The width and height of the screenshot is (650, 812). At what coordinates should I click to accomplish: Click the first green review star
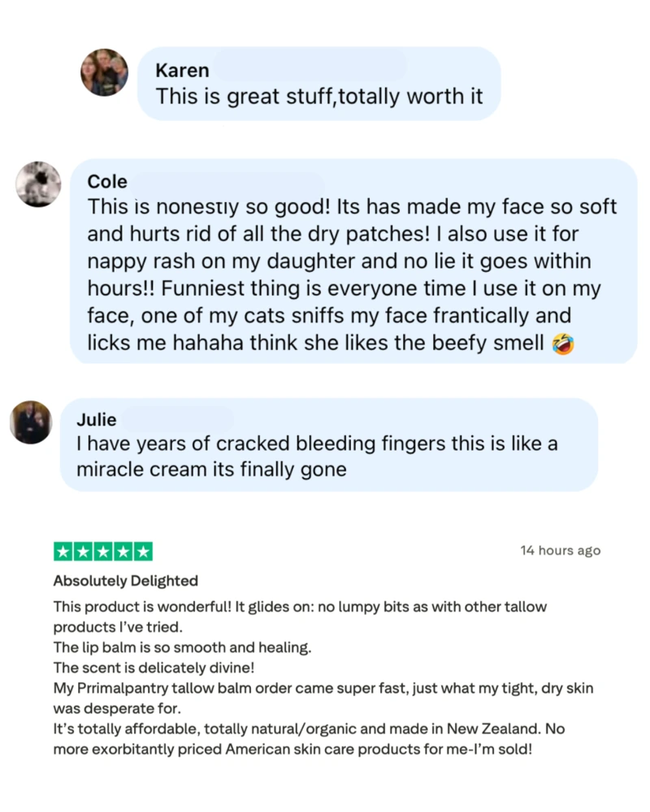63,551
